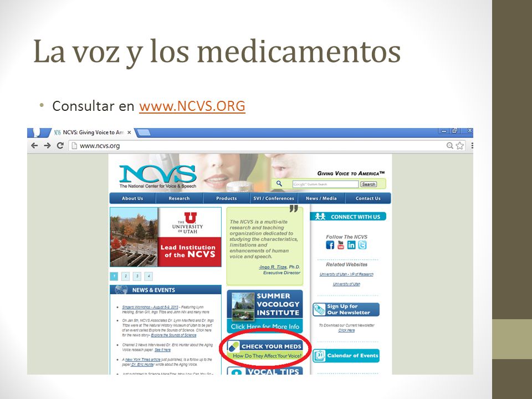
Task: Open Calendar of Events button
Action: pyautogui.click(x=346, y=356)
